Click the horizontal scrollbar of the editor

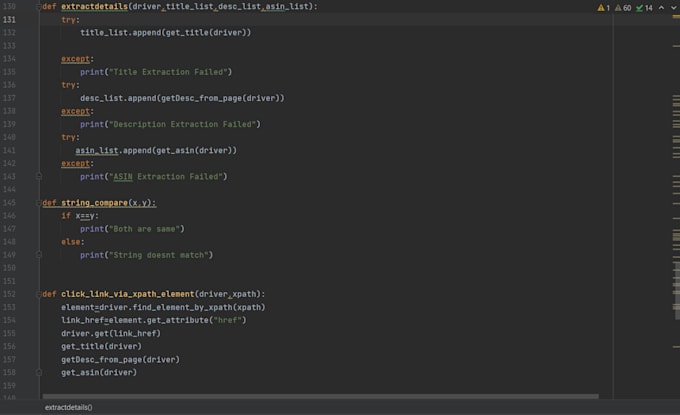coord(320,396)
